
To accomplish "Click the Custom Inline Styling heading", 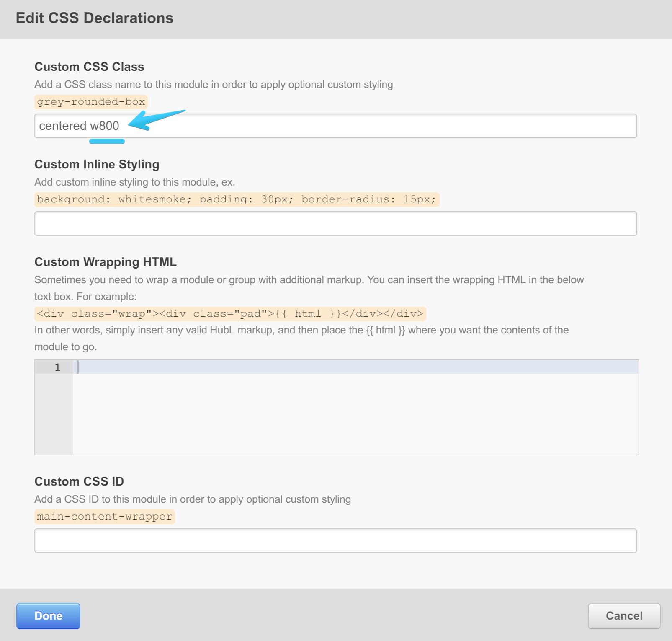I will point(97,164).
